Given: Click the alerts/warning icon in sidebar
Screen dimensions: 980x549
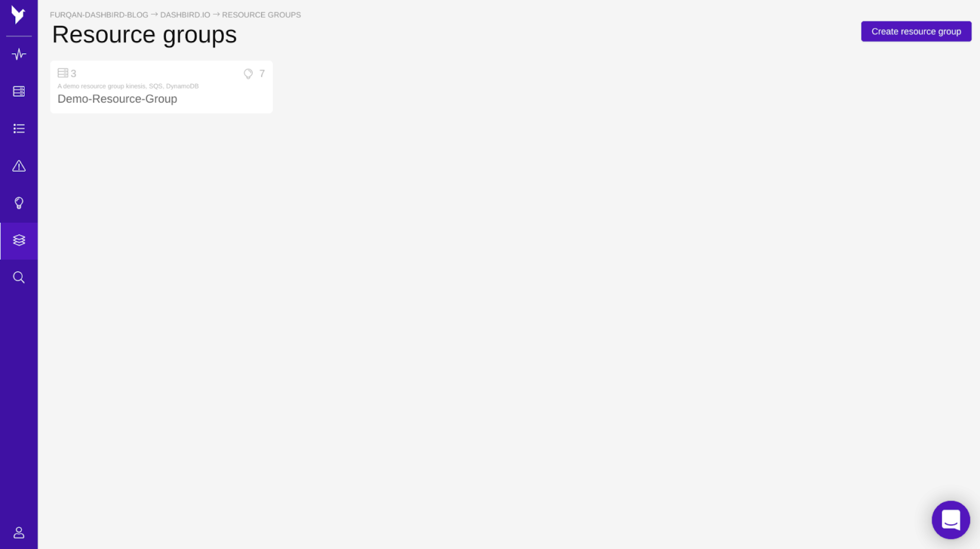Looking at the screenshot, I should (x=19, y=165).
